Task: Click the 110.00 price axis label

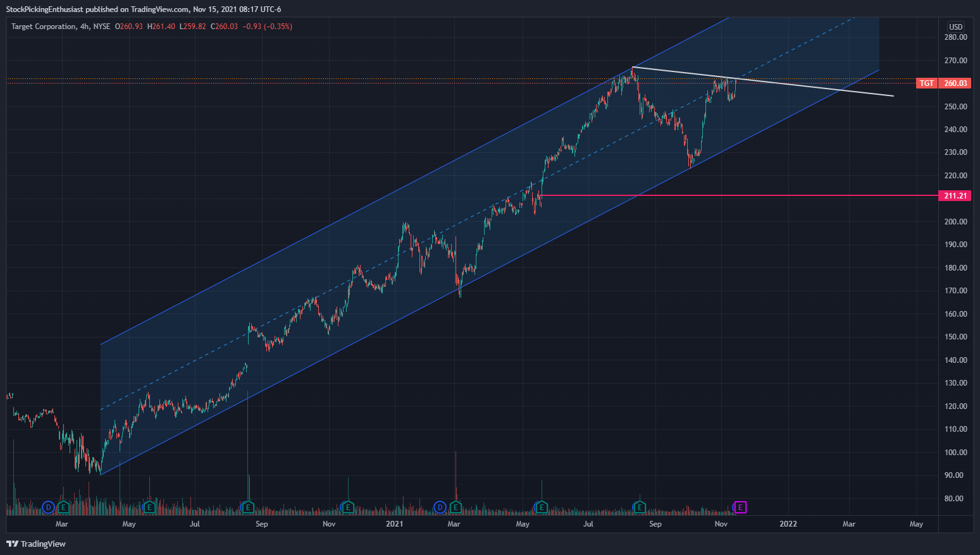Action: 955,429
